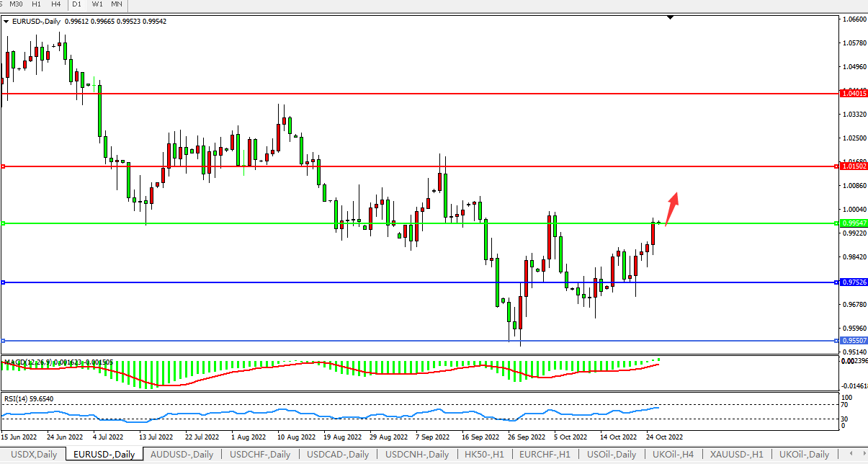Select the H1 timeframe button
Screen dimensions: 868x464
(x=37, y=4)
